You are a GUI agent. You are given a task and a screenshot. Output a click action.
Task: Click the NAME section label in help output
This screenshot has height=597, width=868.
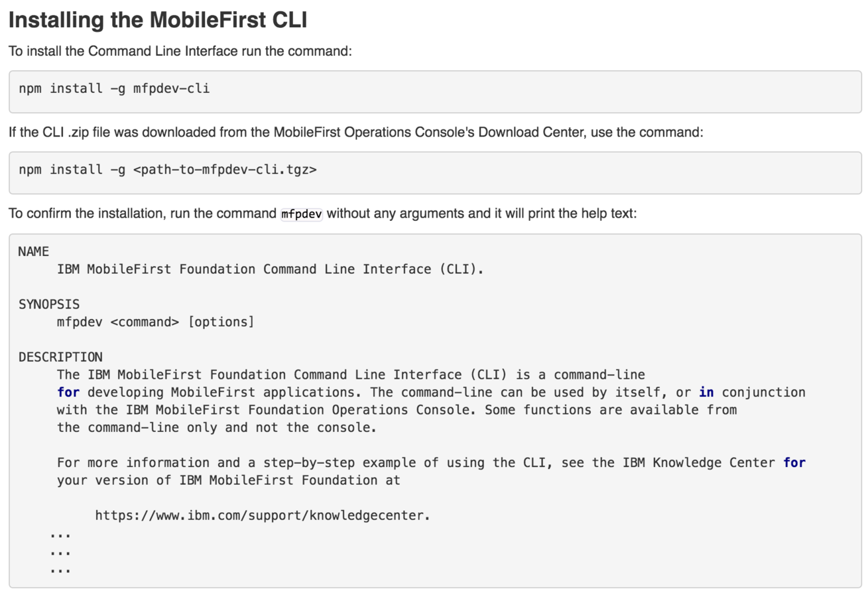pos(33,251)
